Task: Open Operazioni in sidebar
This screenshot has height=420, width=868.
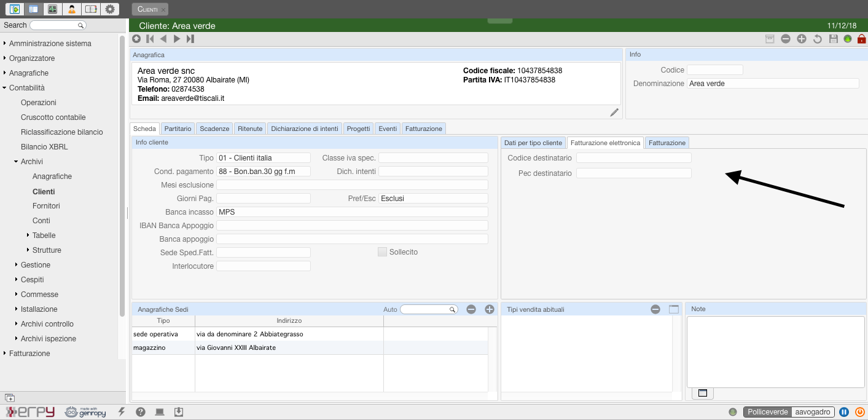Action: pyautogui.click(x=39, y=103)
